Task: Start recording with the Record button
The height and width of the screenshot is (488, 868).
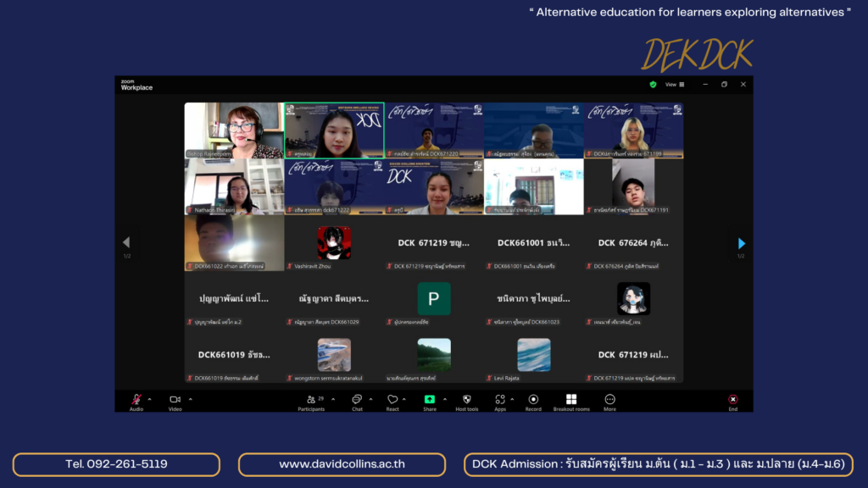Action: (x=533, y=400)
